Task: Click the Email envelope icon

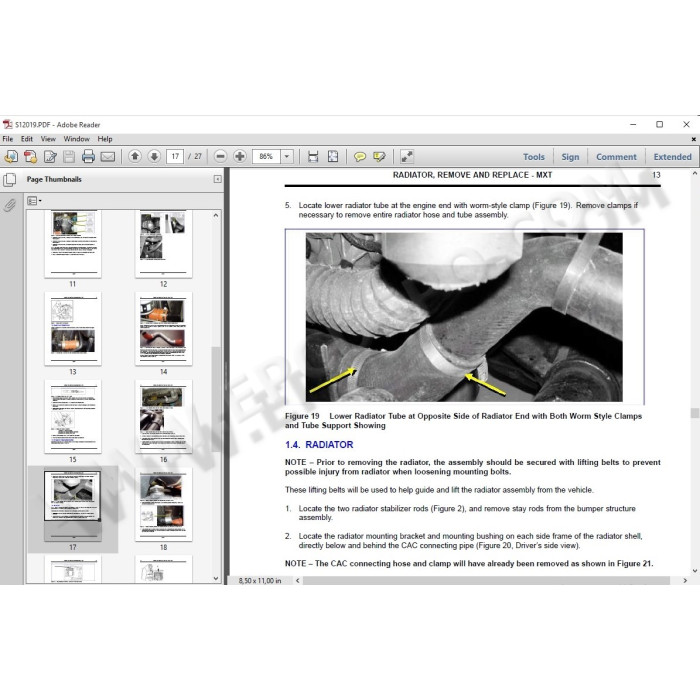Action: tap(108, 157)
